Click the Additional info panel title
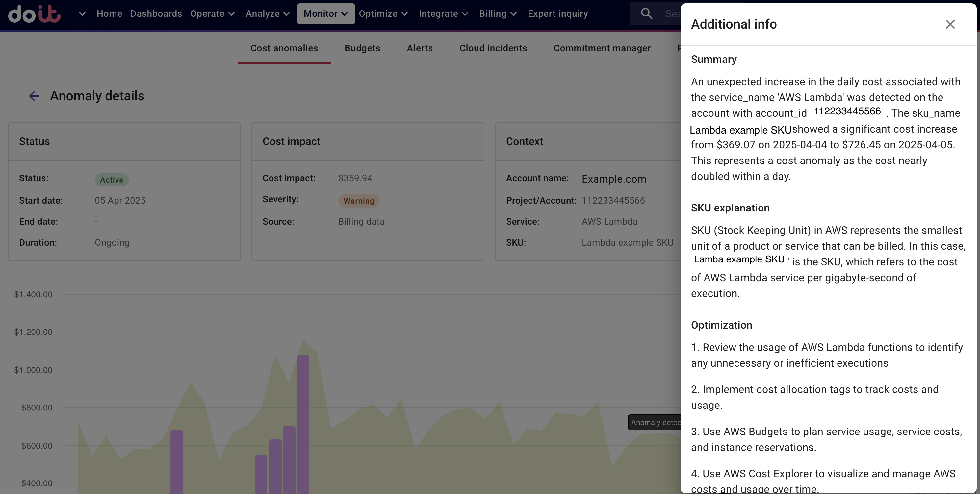Viewport: 980px width, 494px height. (734, 24)
